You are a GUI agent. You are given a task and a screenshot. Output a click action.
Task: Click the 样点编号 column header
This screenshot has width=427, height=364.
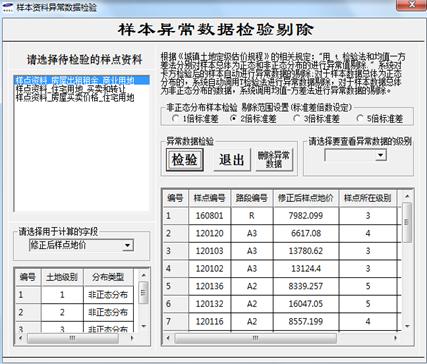(x=210, y=198)
